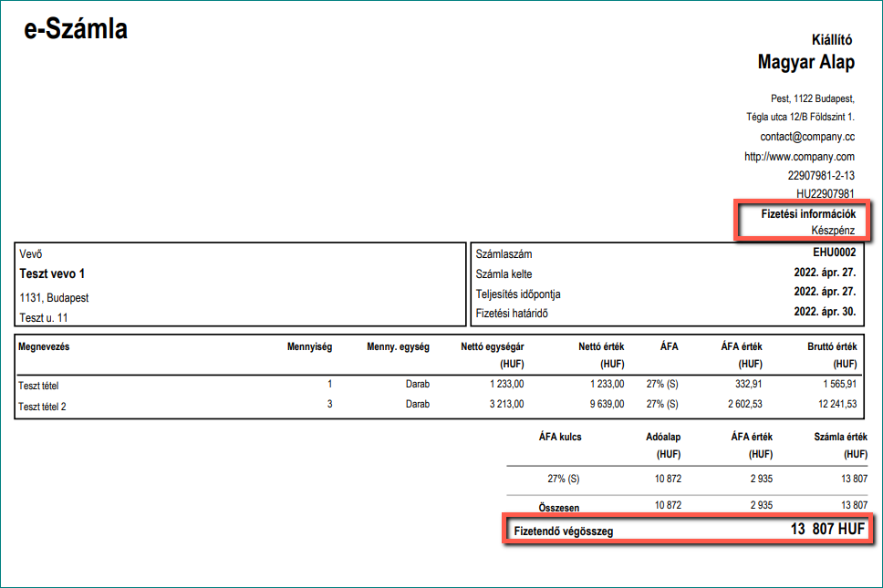Click the Adóalap summary header
883x588 pixels.
click(663, 437)
